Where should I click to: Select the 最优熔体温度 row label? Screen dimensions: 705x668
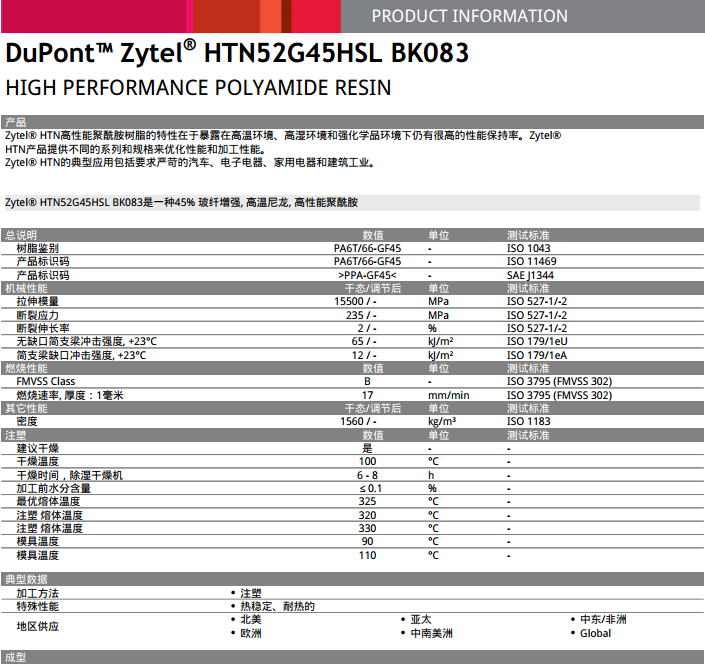[x=49, y=501]
